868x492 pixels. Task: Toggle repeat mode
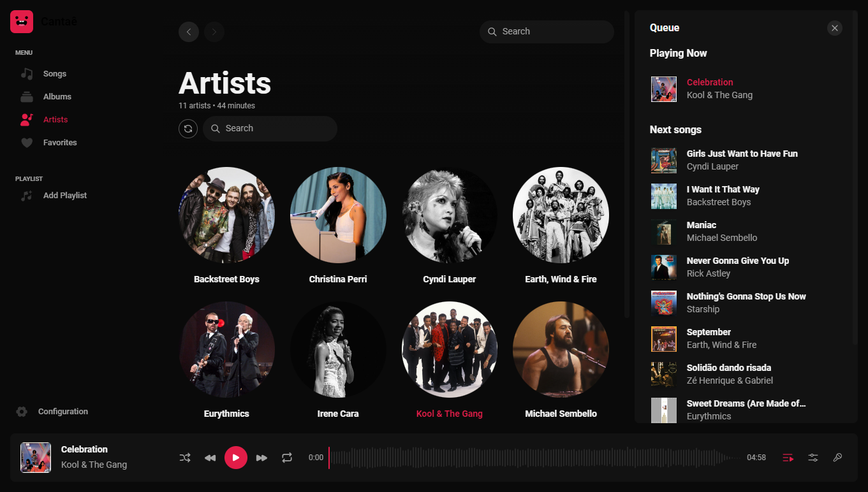tap(287, 458)
